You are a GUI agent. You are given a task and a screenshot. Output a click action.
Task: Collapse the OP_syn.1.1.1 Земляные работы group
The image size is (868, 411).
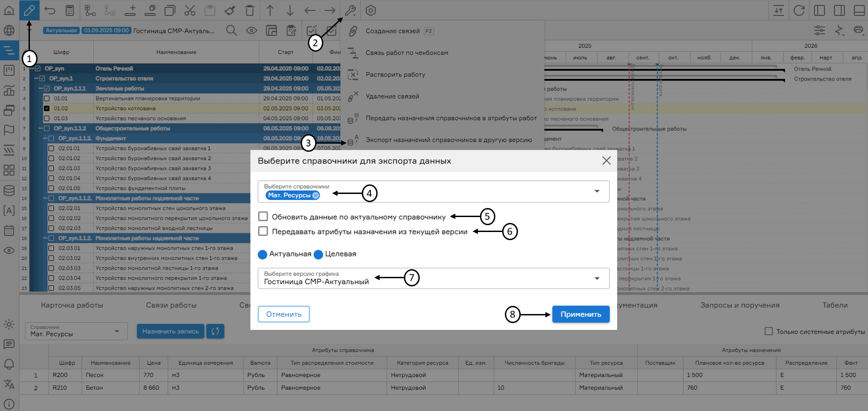(x=42, y=88)
